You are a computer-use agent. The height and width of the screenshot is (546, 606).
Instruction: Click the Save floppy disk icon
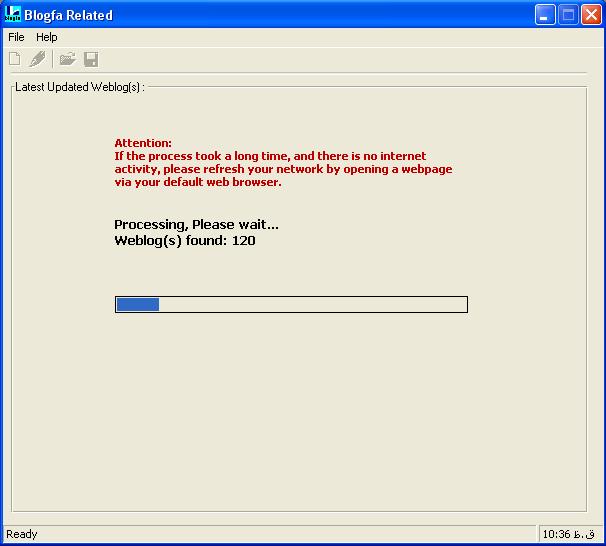point(91,59)
